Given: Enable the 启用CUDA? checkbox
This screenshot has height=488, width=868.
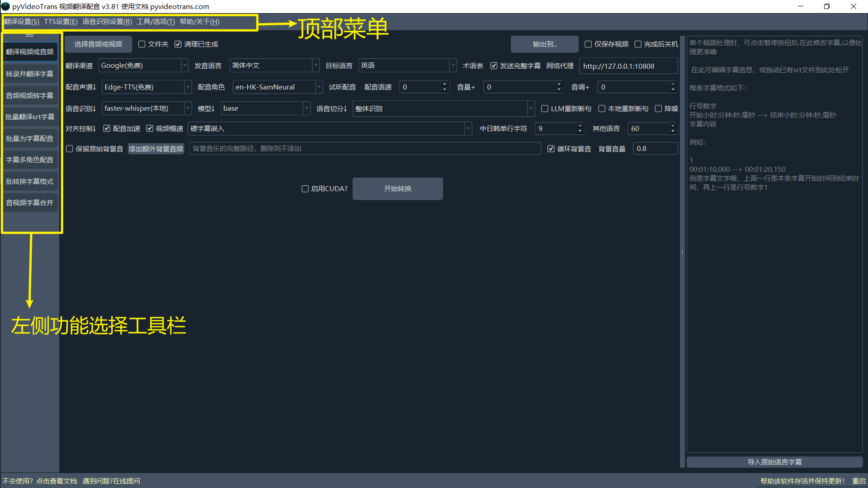Looking at the screenshot, I should (305, 189).
